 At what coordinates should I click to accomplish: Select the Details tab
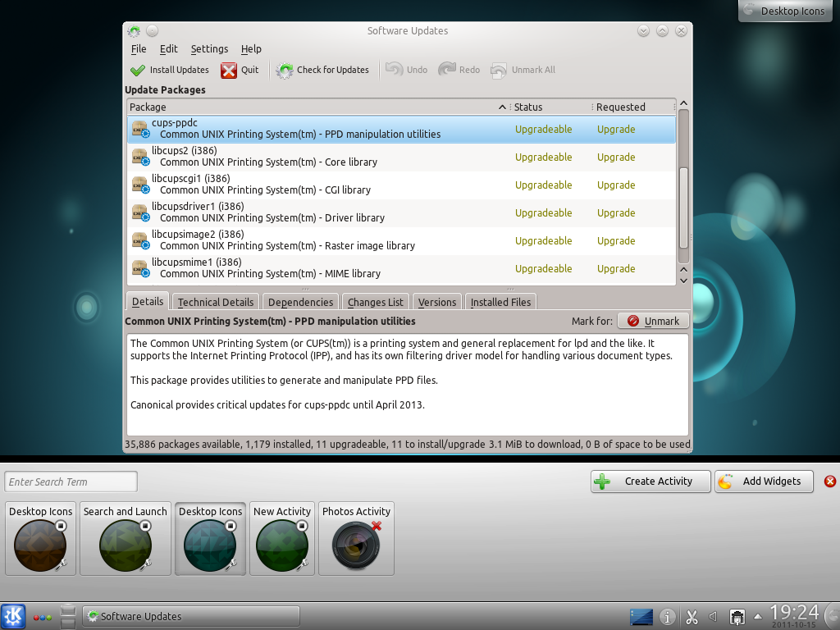click(x=148, y=301)
